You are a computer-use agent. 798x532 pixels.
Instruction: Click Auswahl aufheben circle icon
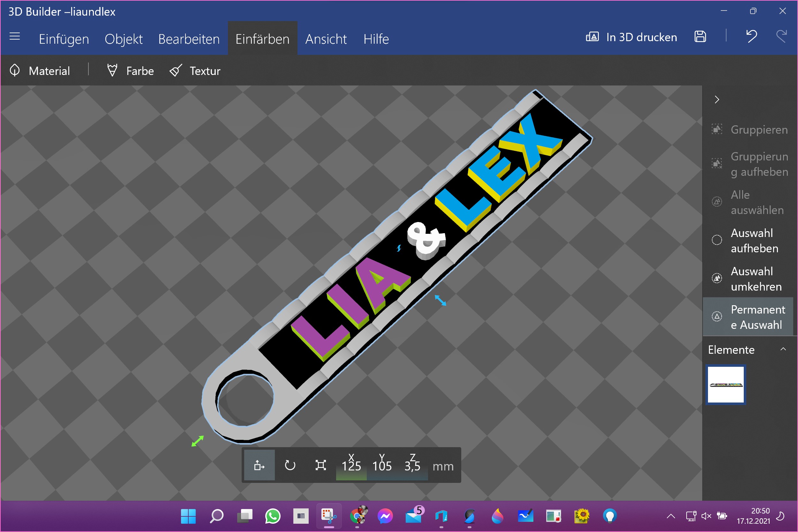[x=717, y=240]
